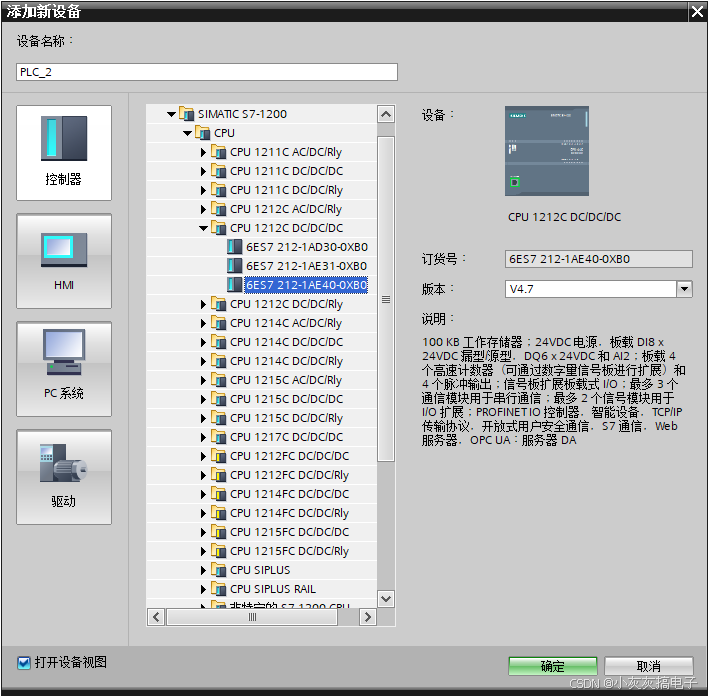709x697 pixels.
Task: Click folder icon of CPU 1212FC DC/DC/DC
Action: (x=218, y=456)
